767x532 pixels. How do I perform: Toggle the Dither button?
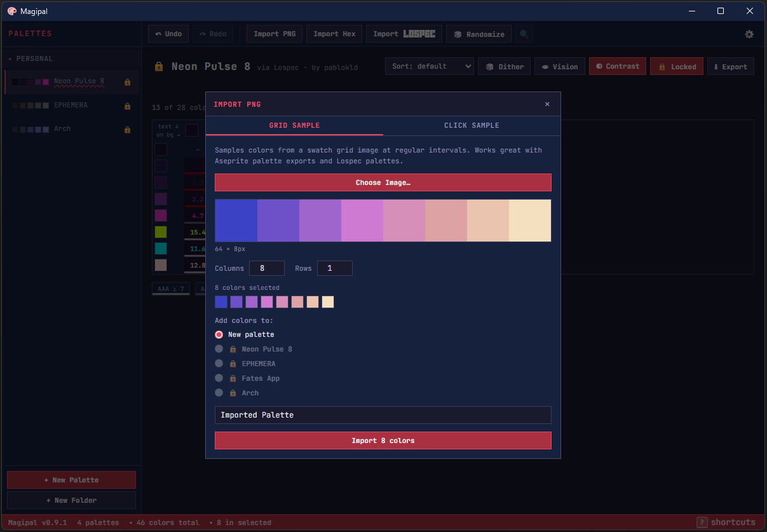coord(505,66)
